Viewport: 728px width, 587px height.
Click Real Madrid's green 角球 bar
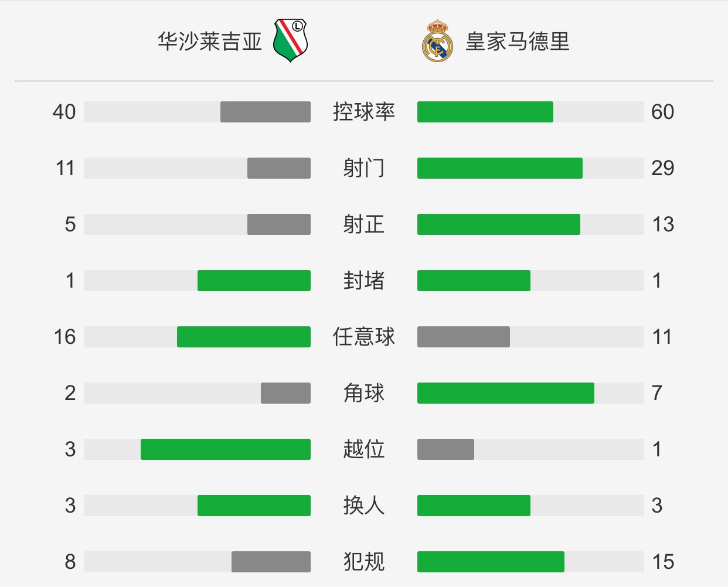(506, 393)
